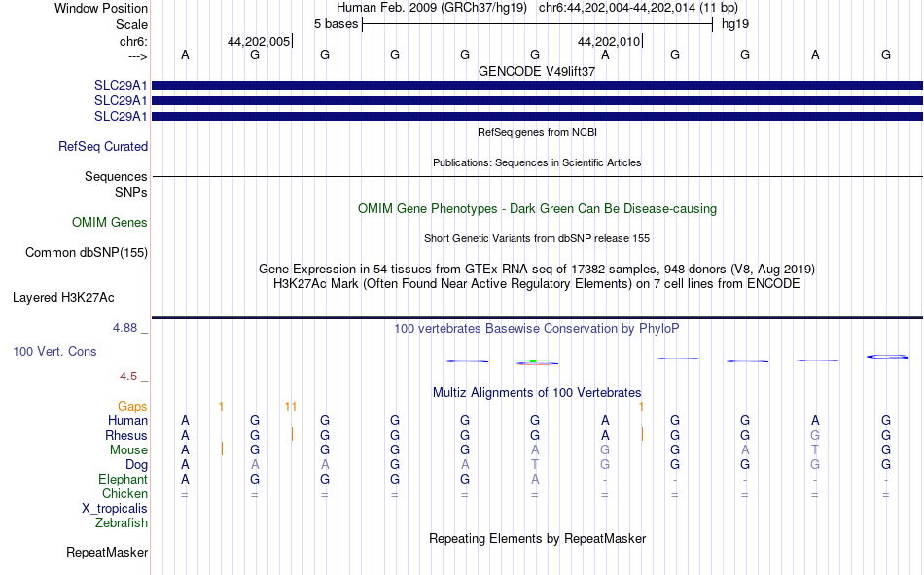Click the Layered H3K27Ac side label
The height and width of the screenshot is (575, 924).
(63, 298)
